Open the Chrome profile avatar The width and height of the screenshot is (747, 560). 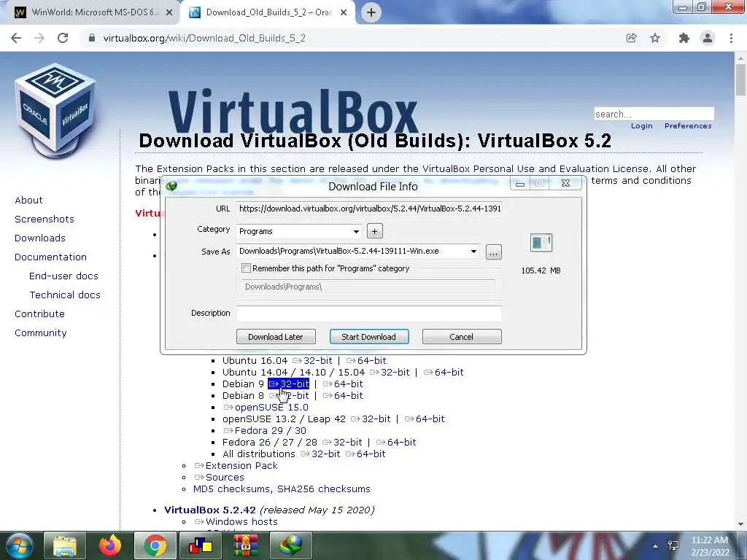click(x=708, y=38)
